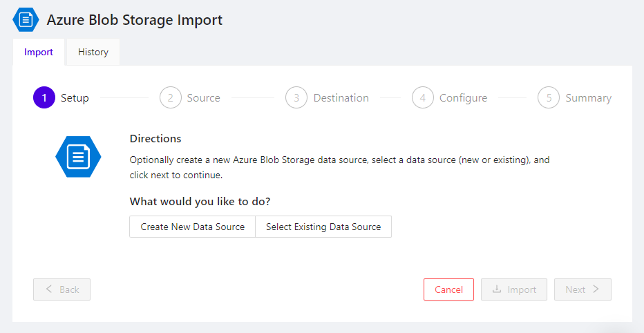Switch to the History tab
Image resolution: width=644 pixels, height=333 pixels.
click(93, 52)
